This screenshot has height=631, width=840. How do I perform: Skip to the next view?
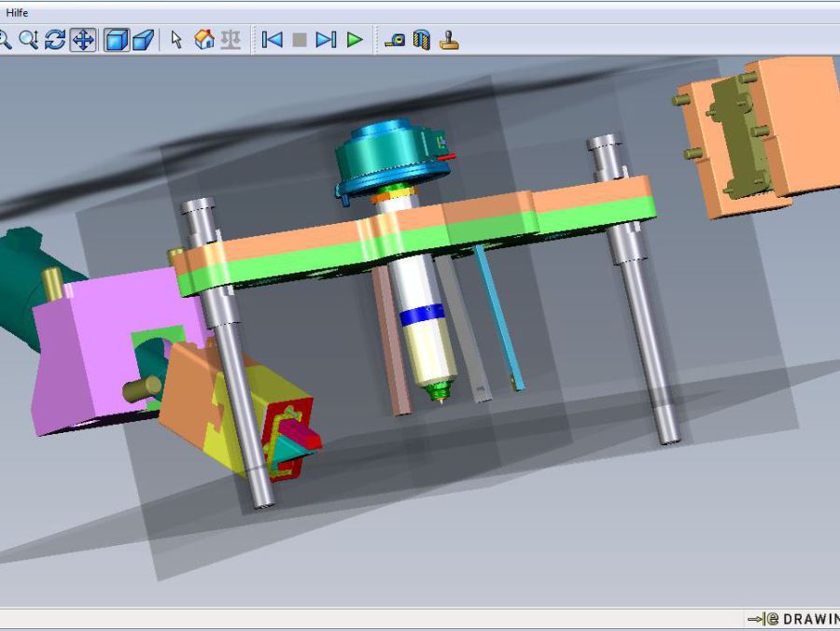tap(326, 40)
